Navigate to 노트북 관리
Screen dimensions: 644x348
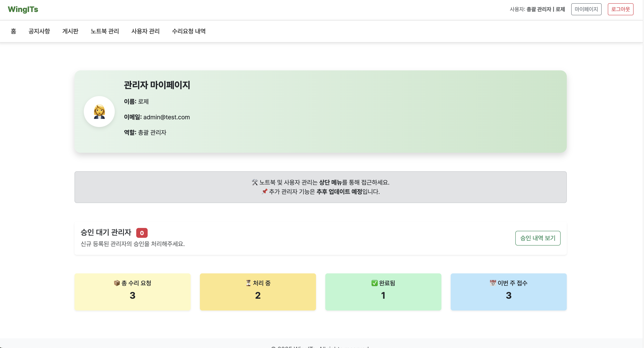pyautogui.click(x=105, y=31)
